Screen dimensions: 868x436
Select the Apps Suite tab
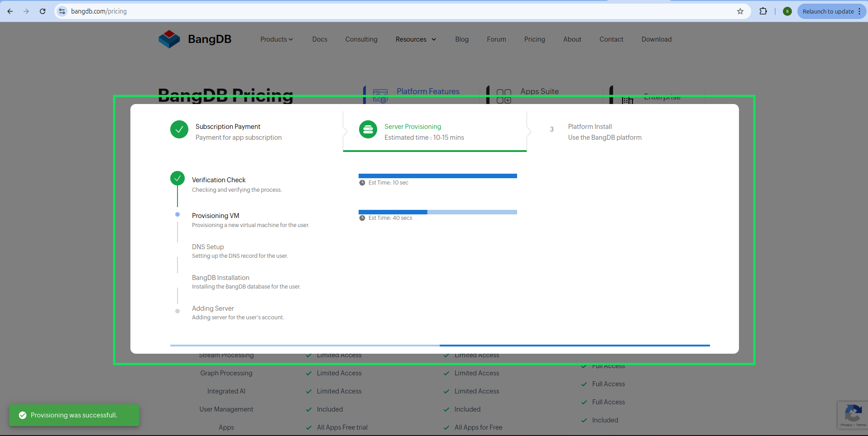(x=539, y=91)
